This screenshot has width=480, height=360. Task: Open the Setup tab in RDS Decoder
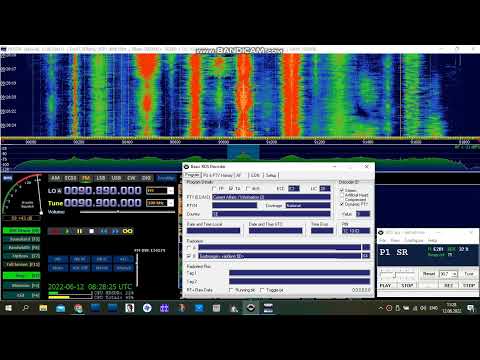[271, 175]
